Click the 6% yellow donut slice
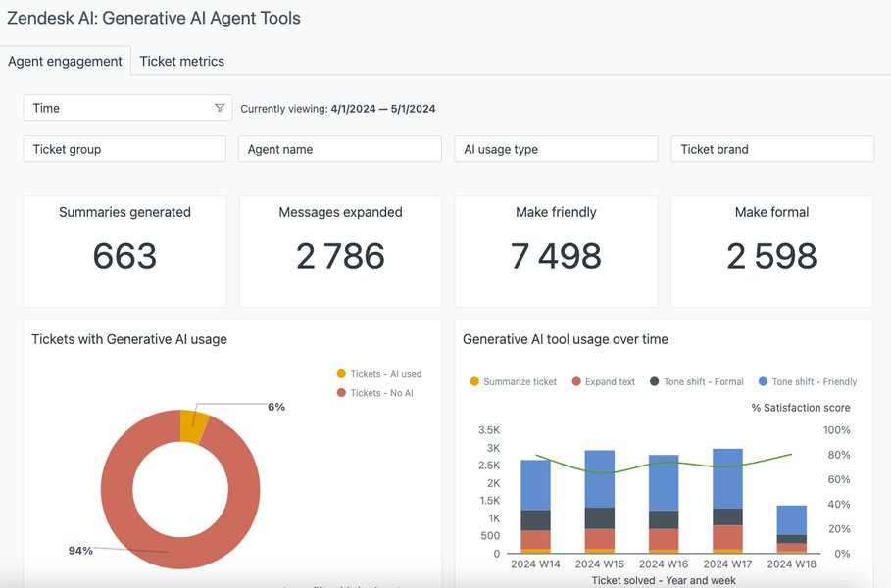 pos(194,425)
